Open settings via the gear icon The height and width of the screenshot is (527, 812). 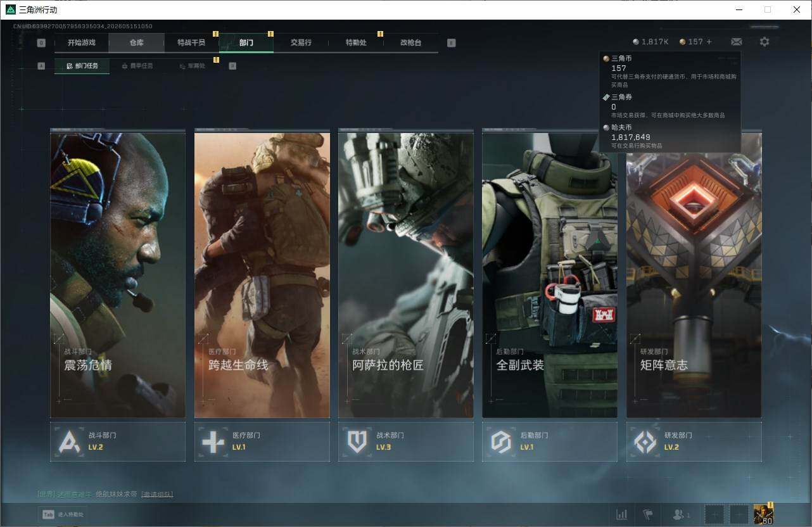click(x=764, y=42)
